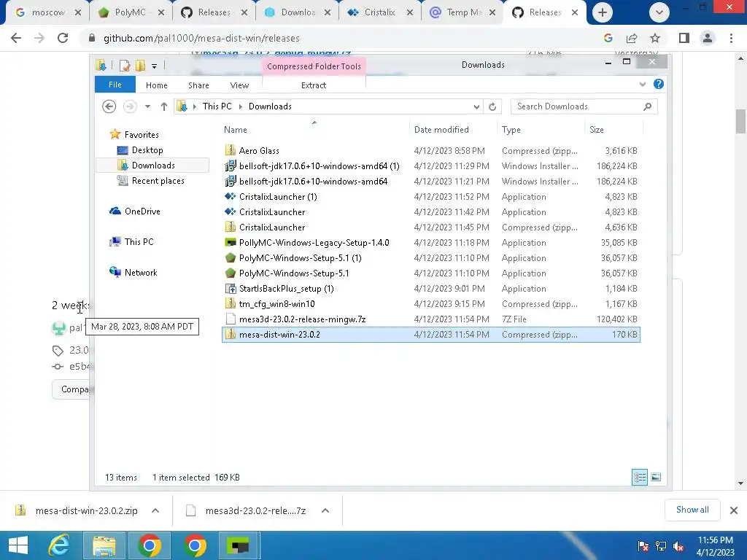Open the File ribbon menu
Screen dimensions: 747x560
[x=115, y=85]
